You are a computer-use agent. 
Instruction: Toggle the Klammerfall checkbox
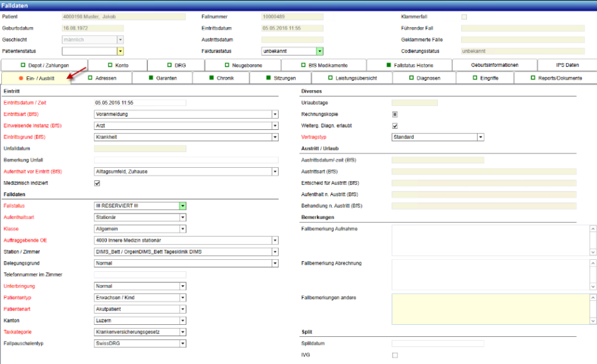click(464, 17)
